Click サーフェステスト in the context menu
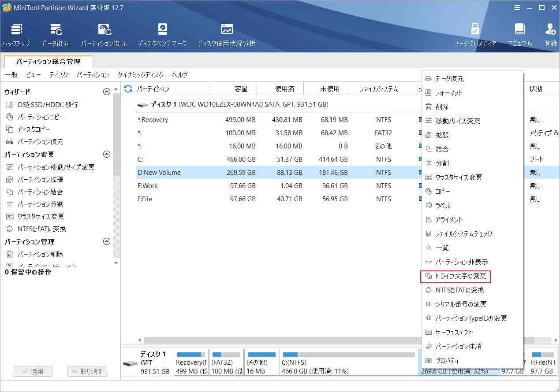This screenshot has height=392, width=560. click(x=472, y=333)
